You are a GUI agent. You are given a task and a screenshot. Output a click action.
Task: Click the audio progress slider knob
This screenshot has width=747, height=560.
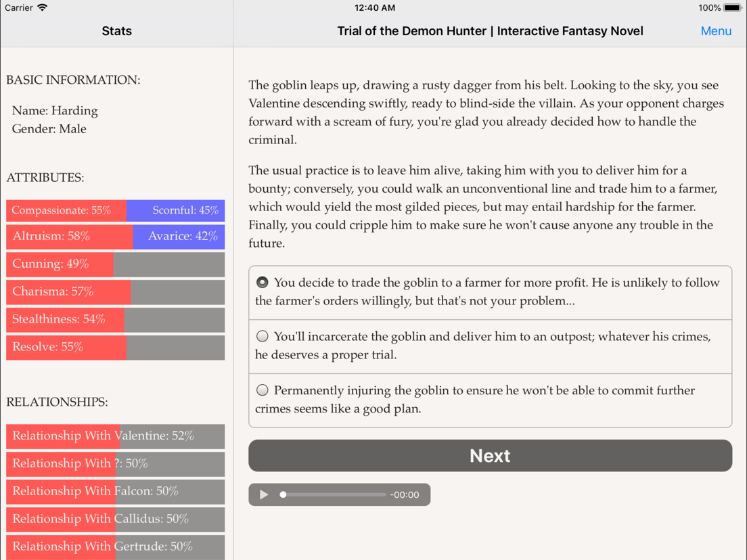click(x=283, y=495)
